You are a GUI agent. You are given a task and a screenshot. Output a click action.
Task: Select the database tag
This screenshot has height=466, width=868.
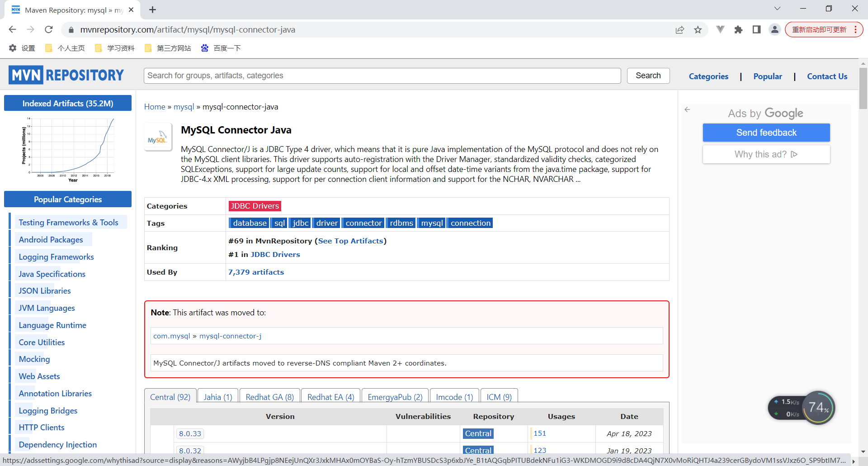point(250,223)
